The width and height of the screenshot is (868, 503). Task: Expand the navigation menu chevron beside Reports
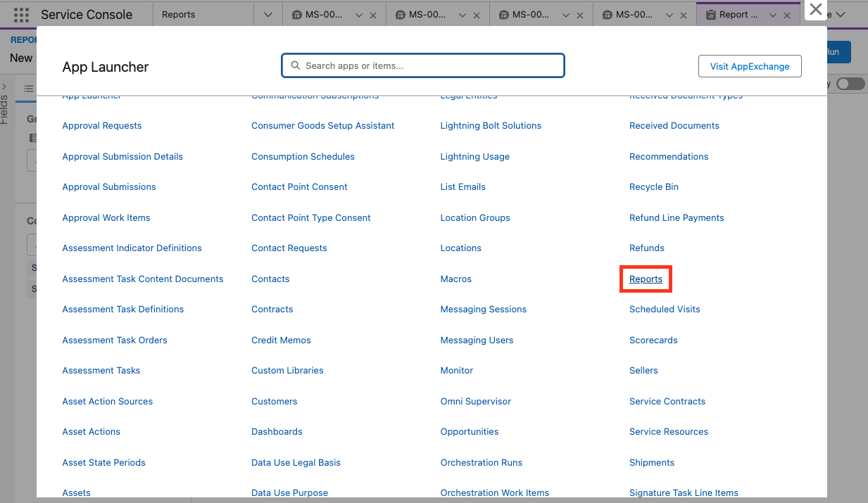tap(268, 15)
